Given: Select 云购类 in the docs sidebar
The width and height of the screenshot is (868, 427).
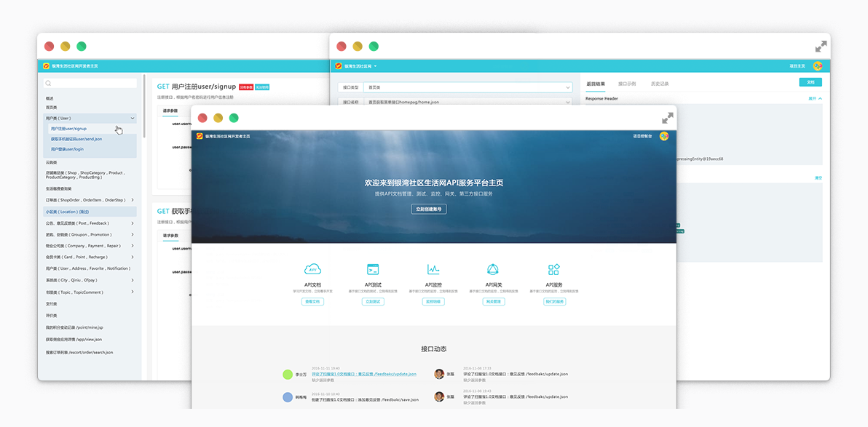Looking at the screenshot, I should pos(51,162).
